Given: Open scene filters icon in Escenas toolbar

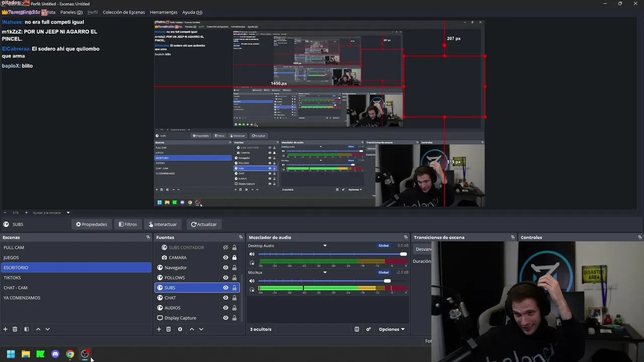Looking at the screenshot, I should coord(26,329).
